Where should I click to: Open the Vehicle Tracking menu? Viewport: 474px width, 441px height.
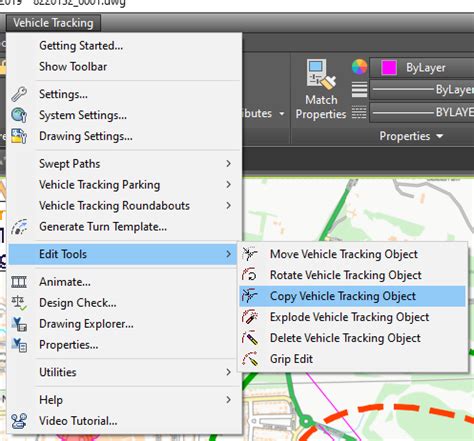tap(53, 23)
